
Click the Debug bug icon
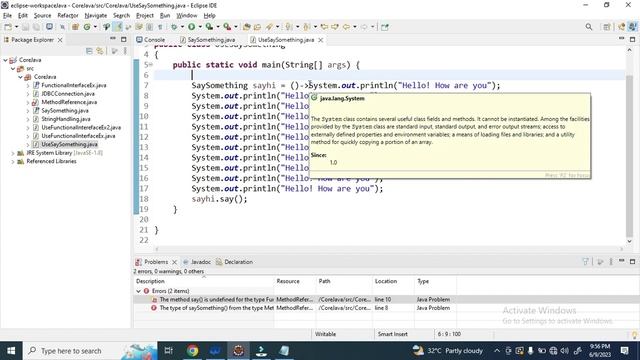174,27
